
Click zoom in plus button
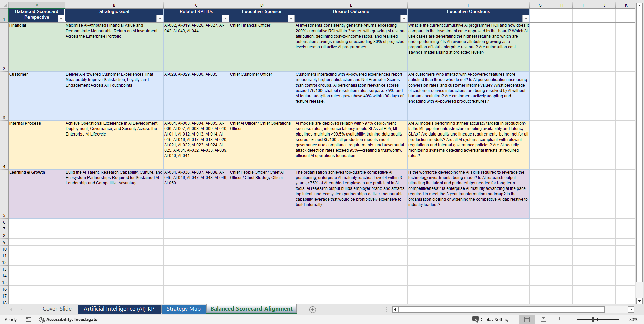click(622, 319)
